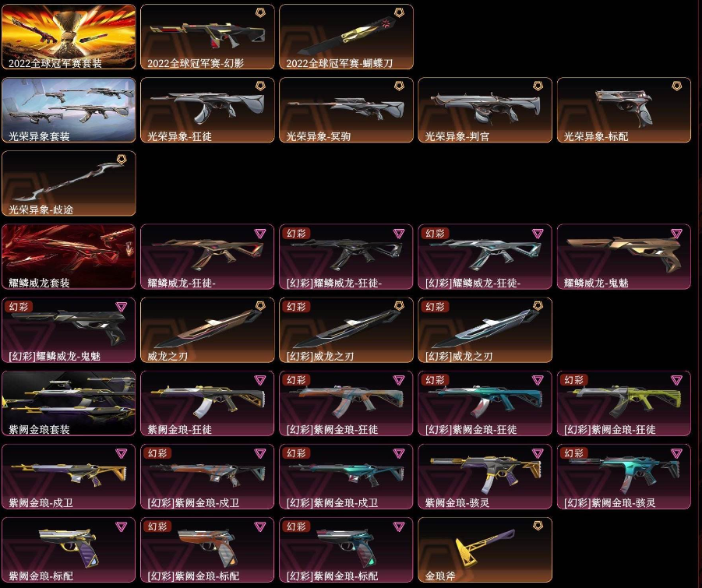Image resolution: width=702 pixels, height=588 pixels.
Task: Open the 紫阙金琅套装 bundle thumbnail
Action: pos(69,403)
